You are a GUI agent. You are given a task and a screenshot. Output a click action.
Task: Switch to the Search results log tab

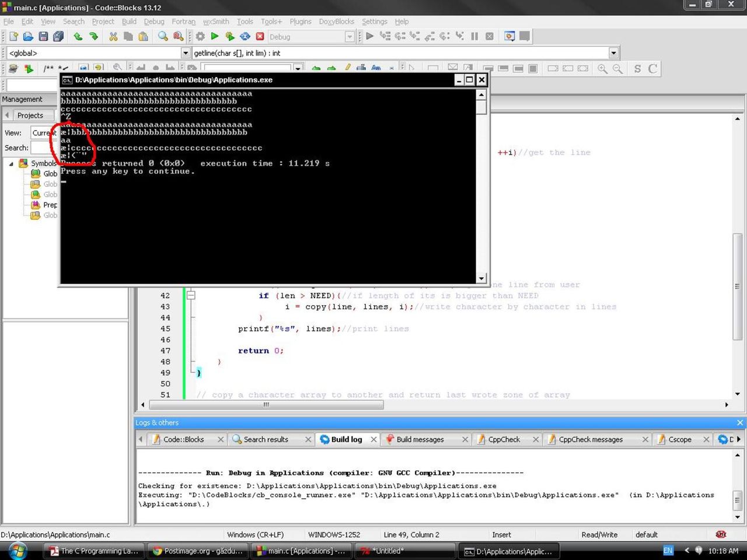pyautogui.click(x=266, y=439)
